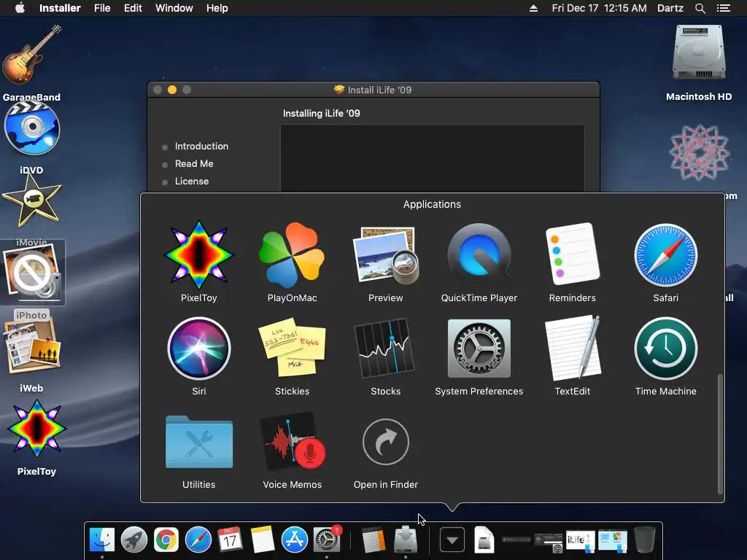This screenshot has height=560, width=747.
Task: Click the Dartz user name in the menu bar
Action: click(x=670, y=8)
